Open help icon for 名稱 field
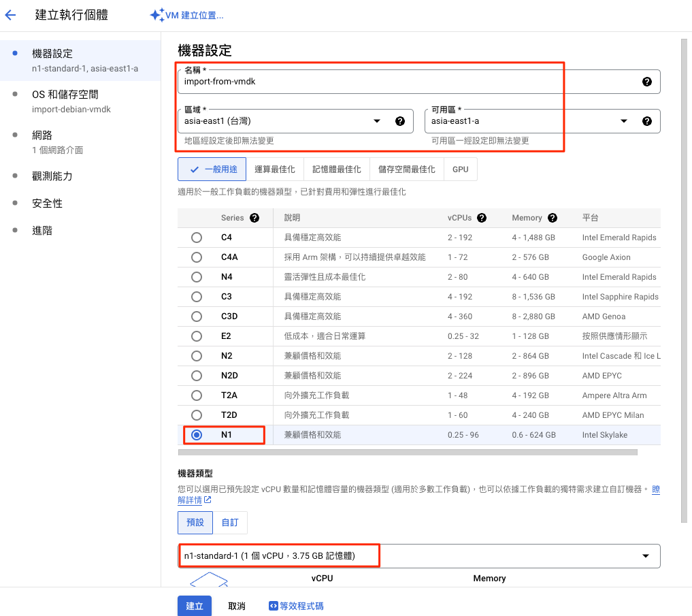This screenshot has width=692, height=616. click(x=646, y=82)
